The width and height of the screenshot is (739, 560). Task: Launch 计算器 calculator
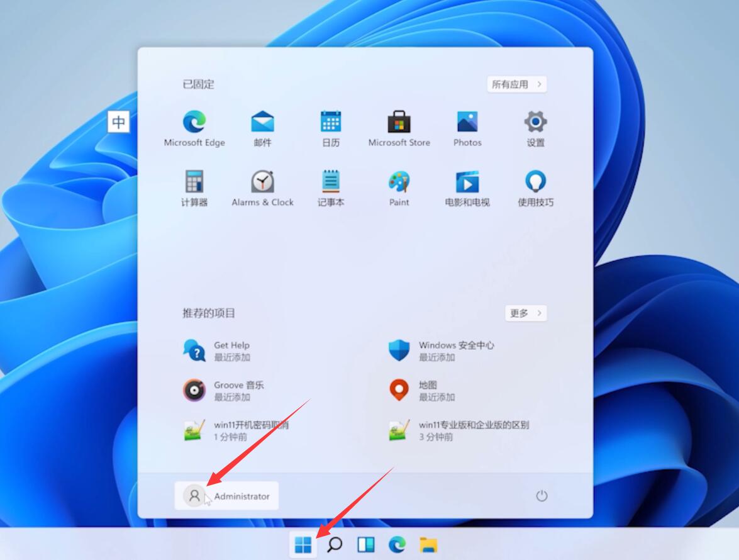[x=194, y=189]
